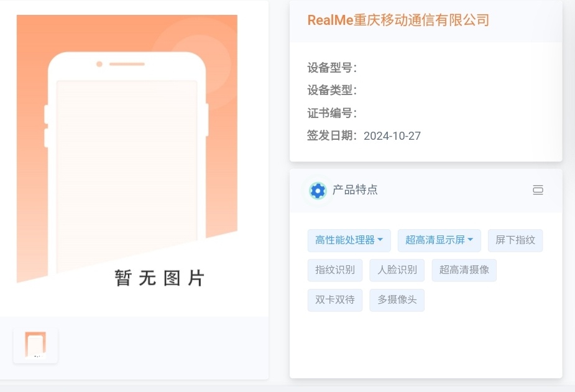This screenshot has width=575, height=392.
Task: Click the 设备型号 label
Action: click(331, 68)
